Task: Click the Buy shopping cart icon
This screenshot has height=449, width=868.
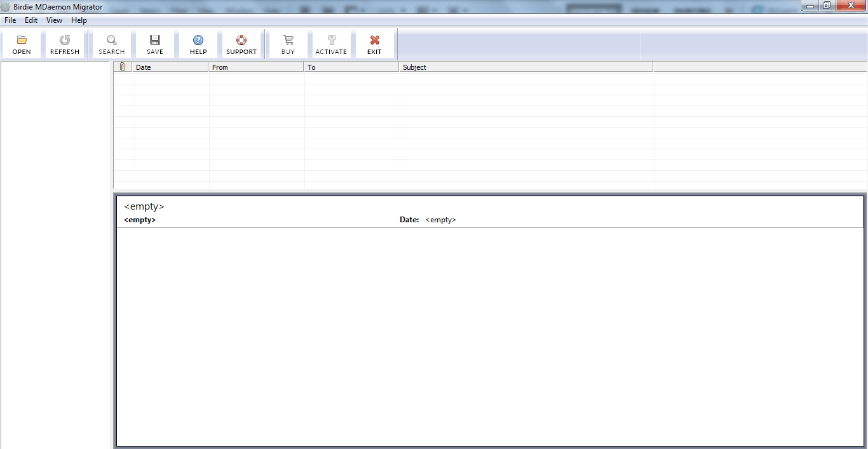Action: (x=288, y=41)
